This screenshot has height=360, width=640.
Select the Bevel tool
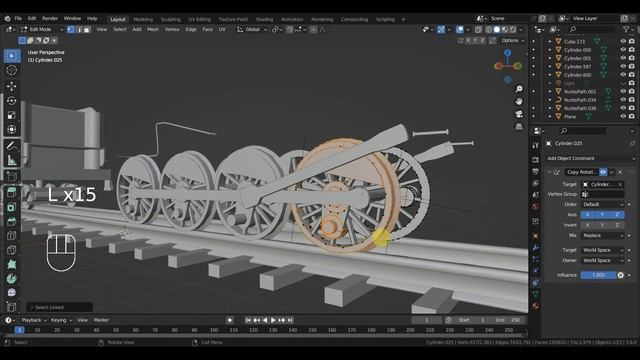tap(11, 221)
